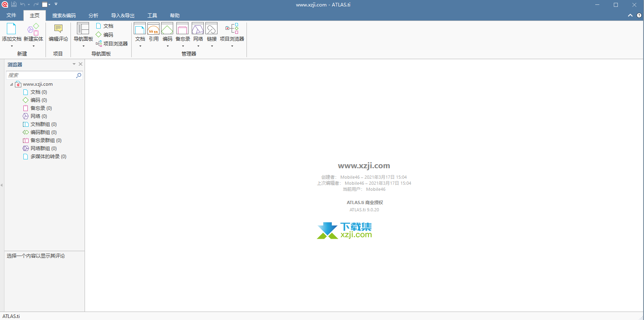Open Edit Comment (编辑评论) in the ribbon
Image resolution: width=644 pixels, height=320 pixels.
(x=58, y=33)
